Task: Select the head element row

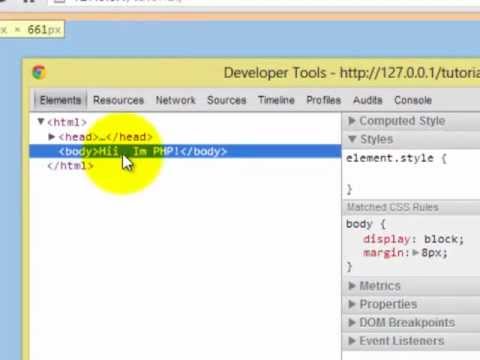Action: 185,137
